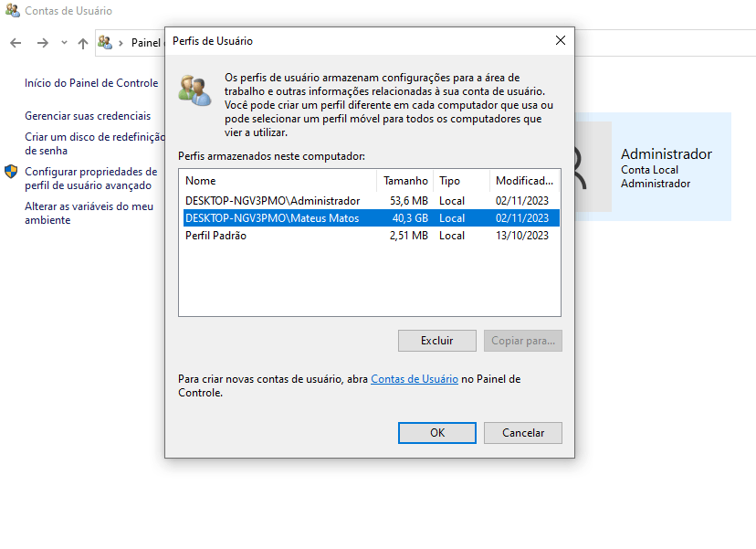Viewport: 756px width, 549px height.
Task: Click the Back navigation arrow
Action: pos(15,43)
